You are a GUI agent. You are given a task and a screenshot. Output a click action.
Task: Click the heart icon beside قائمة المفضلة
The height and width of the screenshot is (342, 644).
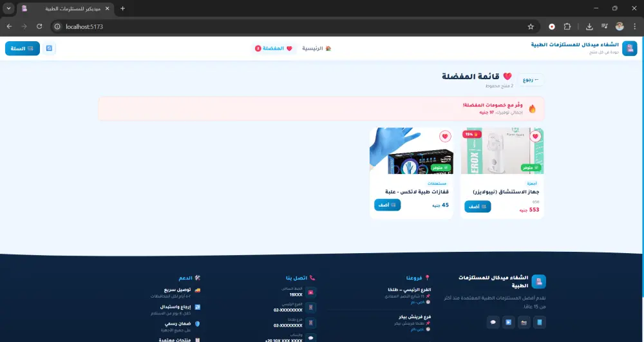507,77
